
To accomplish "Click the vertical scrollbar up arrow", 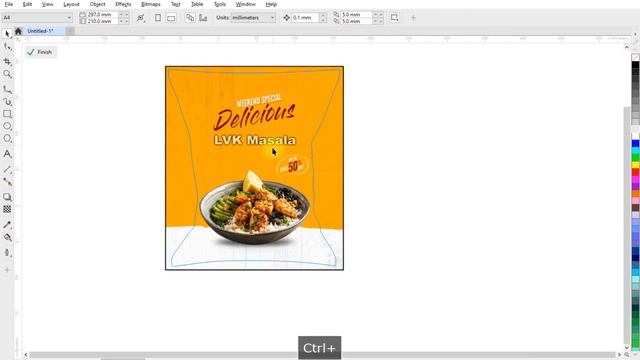I will click(627, 47).
